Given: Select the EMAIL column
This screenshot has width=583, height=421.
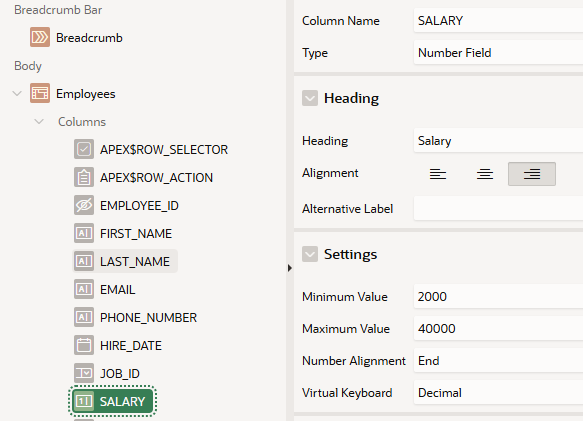Looking at the screenshot, I should tap(117, 289).
